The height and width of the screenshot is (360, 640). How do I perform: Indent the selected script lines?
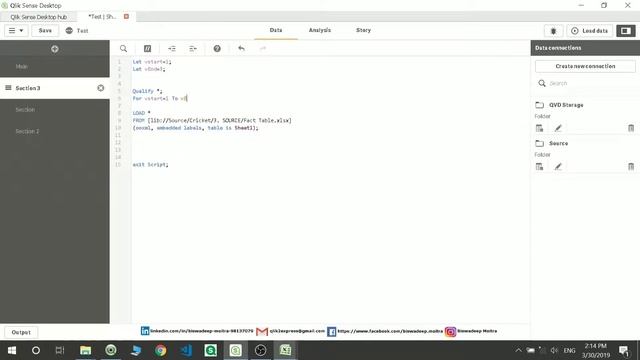(x=172, y=49)
